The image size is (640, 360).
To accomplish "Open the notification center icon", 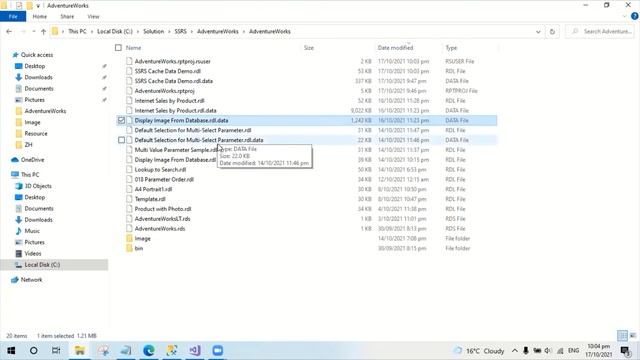I will tap(626, 351).
